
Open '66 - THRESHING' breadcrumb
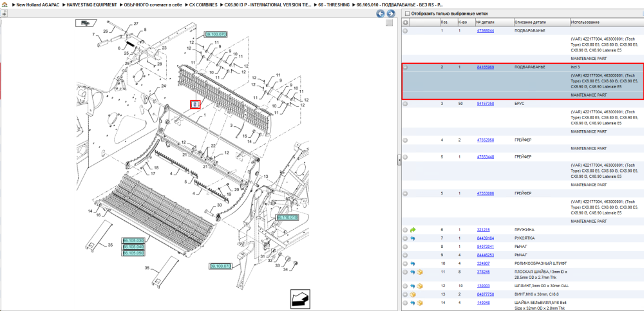pos(334,5)
